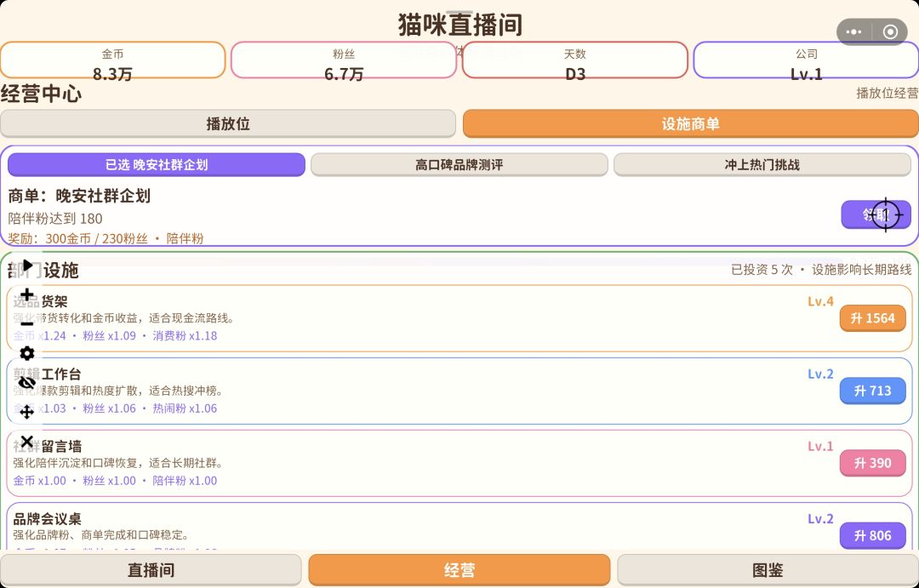Toggle the crossed-out eye visibility icon

[27, 383]
